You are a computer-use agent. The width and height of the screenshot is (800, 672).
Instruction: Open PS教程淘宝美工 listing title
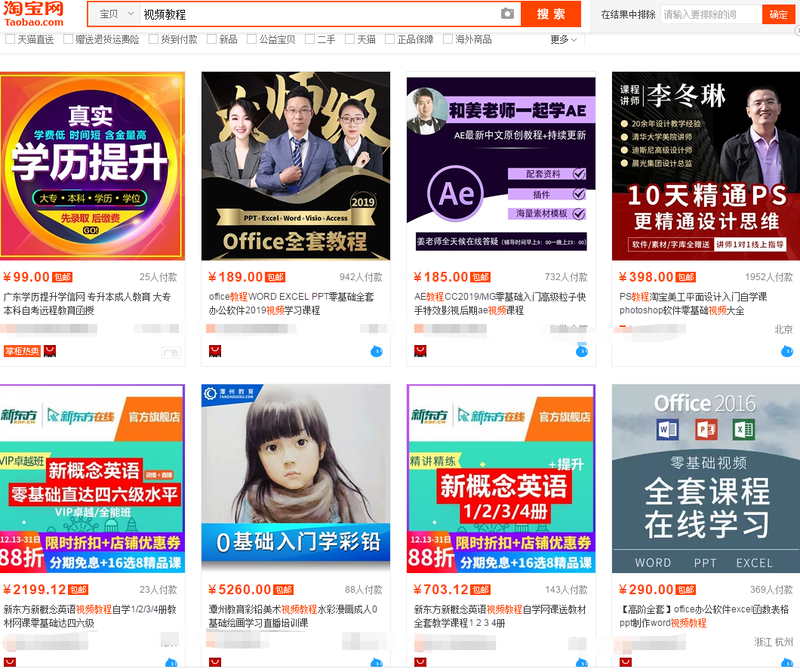click(693, 304)
